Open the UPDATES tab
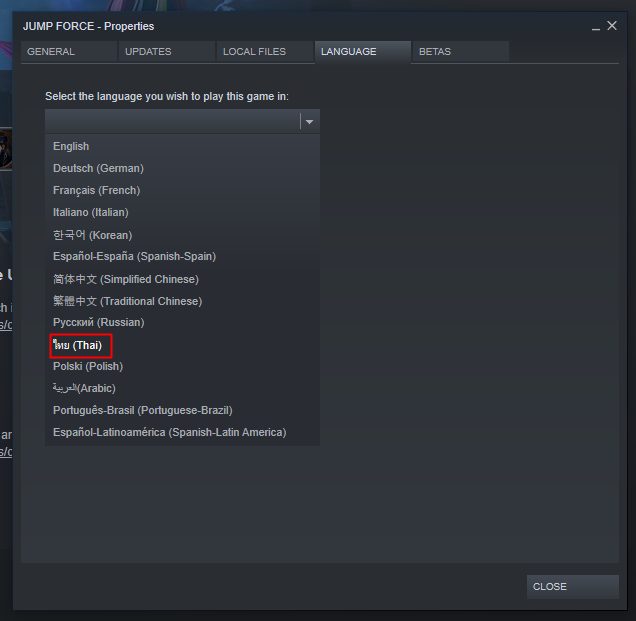Image resolution: width=636 pixels, height=621 pixels. pos(167,52)
